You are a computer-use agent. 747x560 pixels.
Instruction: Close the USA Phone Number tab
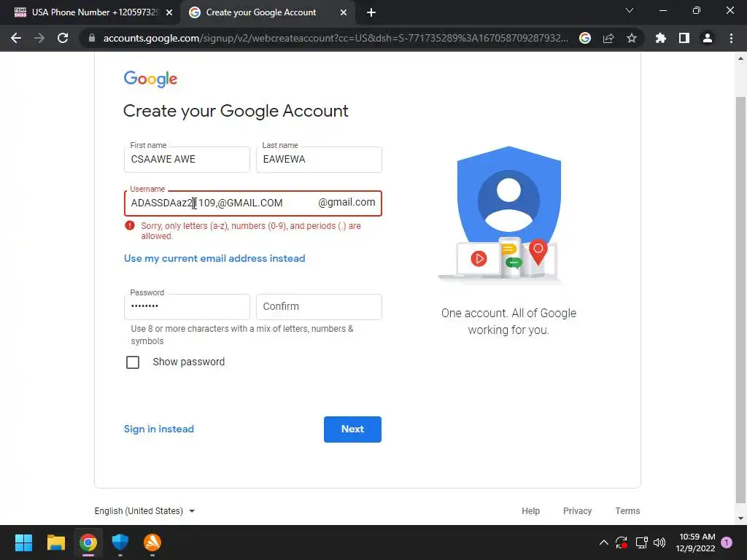(169, 12)
